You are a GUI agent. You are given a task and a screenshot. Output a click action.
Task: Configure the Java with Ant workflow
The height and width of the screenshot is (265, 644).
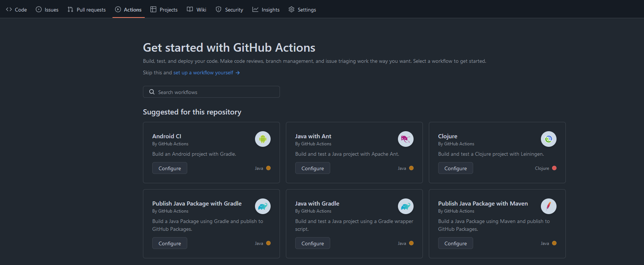coord(313,168)
